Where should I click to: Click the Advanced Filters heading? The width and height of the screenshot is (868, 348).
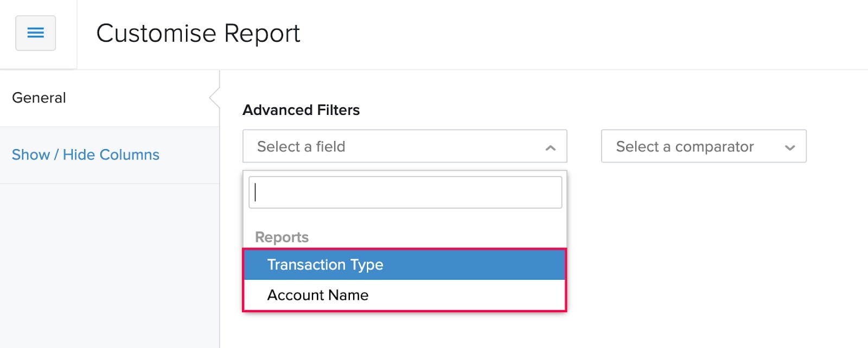point(301,109)
